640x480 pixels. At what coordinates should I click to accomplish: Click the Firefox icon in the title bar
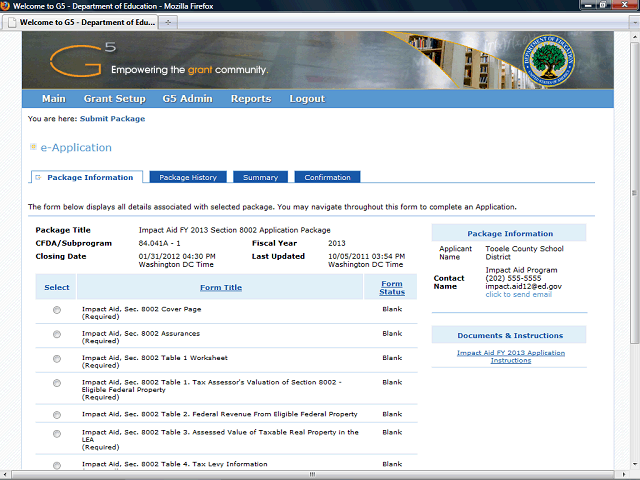click(x=5, y=6)
